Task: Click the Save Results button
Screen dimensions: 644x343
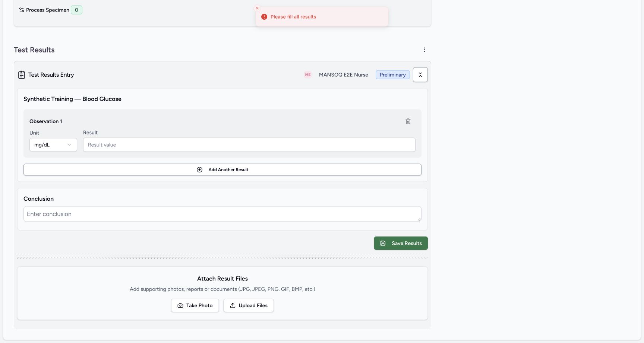Action: pos(401,243)
